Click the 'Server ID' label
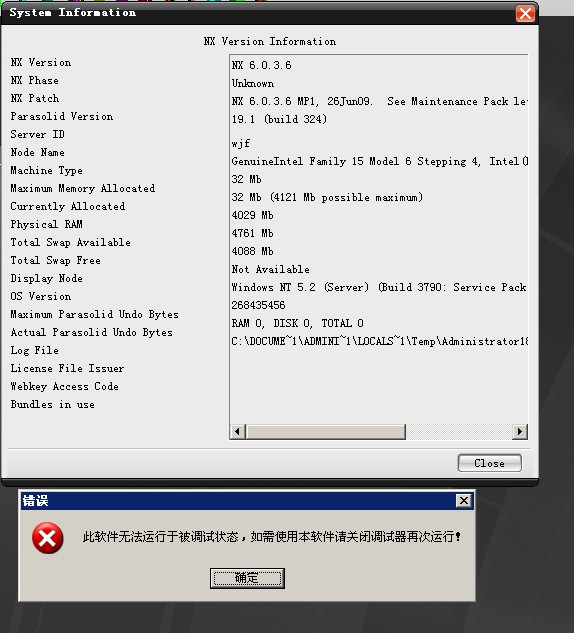The width and height of the screenshot is (574, 633). tap(38, 134)
